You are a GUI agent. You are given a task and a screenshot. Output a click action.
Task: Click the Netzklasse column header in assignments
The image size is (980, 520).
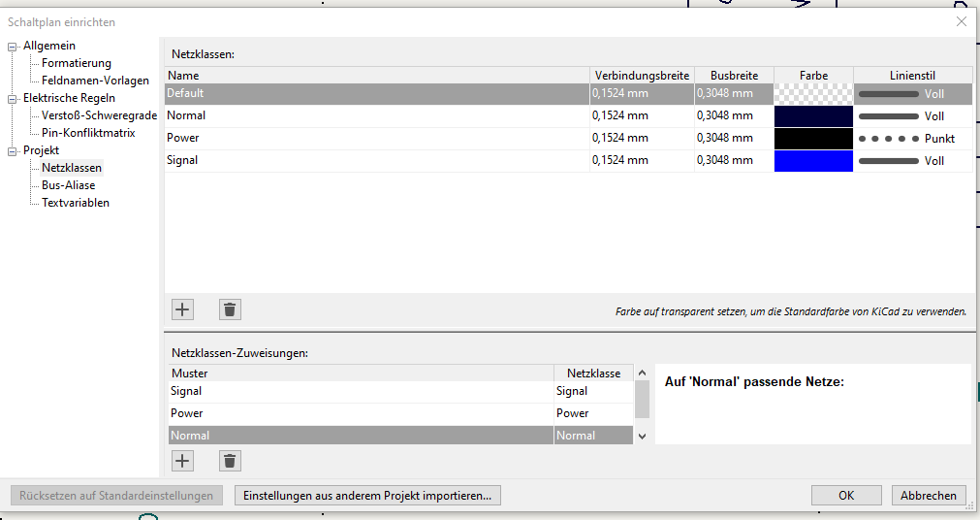click(594, 373)
